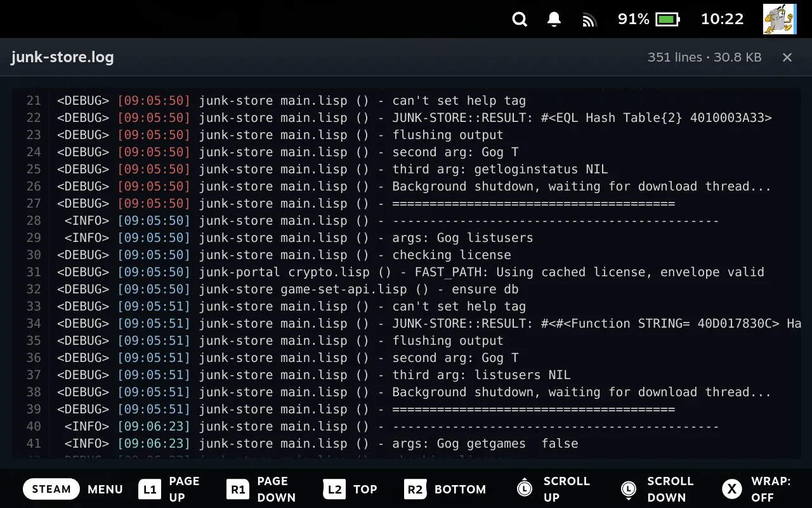The width and height of the screenshot is (812, 508).
Task: Click the PAGE UP label
Action: coord(184,489)
